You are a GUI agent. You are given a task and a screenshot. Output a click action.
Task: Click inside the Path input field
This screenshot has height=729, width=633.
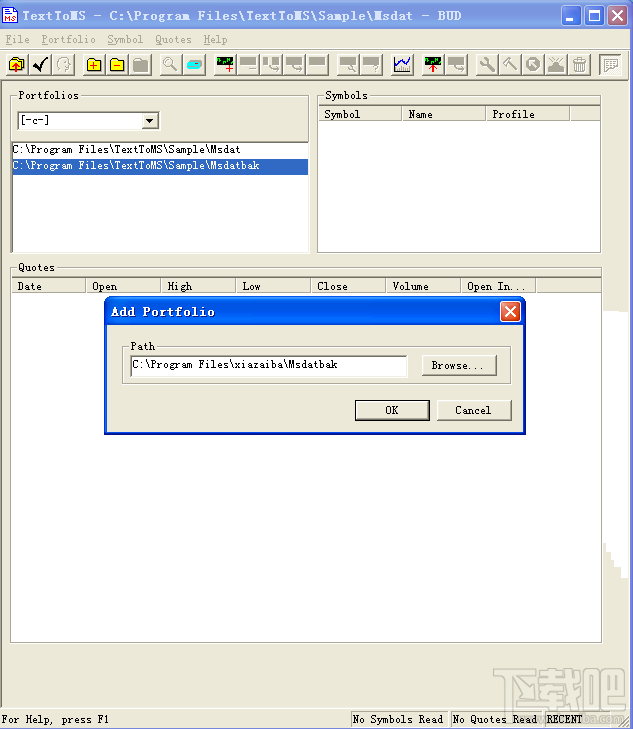click(x=269, y=365)
